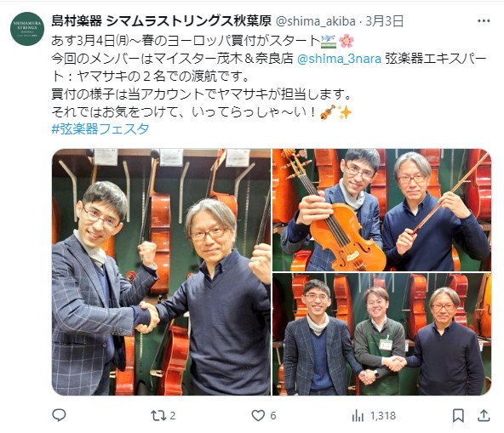Open the three-dot more options menu
The image size is (504, 433).
(x=484, y=21)
